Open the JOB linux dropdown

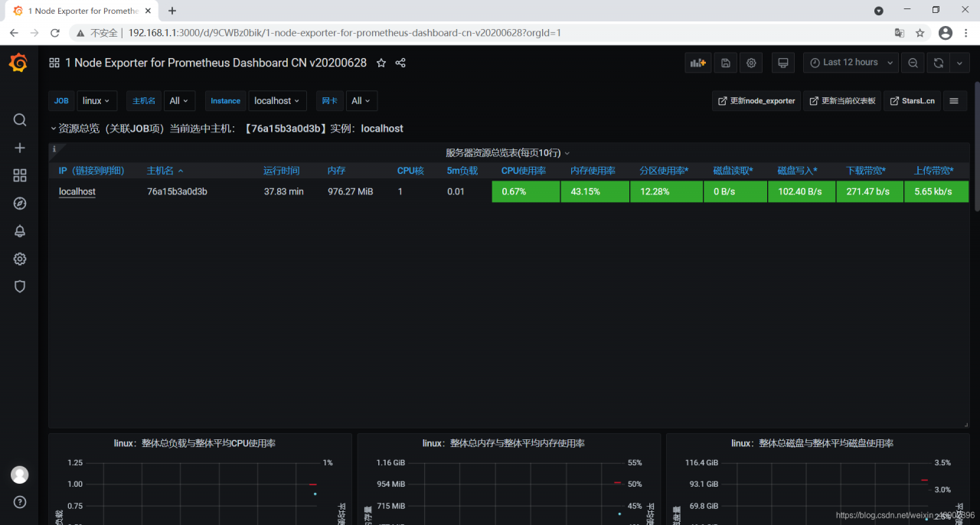(x=96, y=101)
